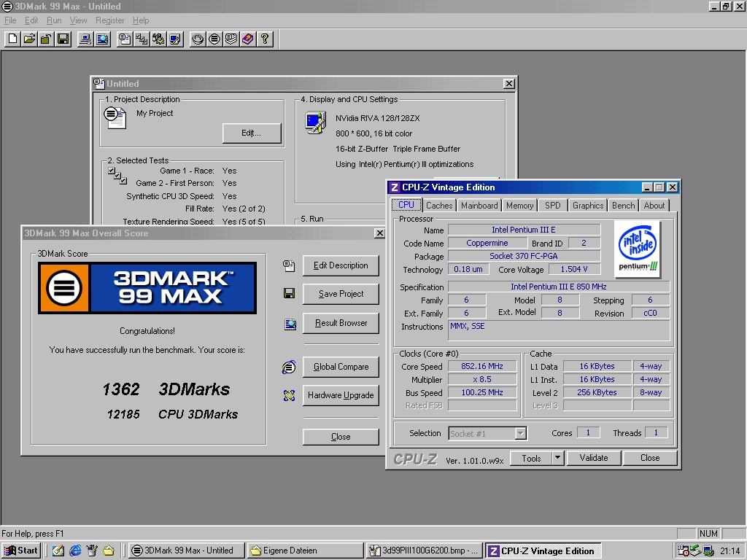Open the Bench tab in CPU-Z

(623, 206)
